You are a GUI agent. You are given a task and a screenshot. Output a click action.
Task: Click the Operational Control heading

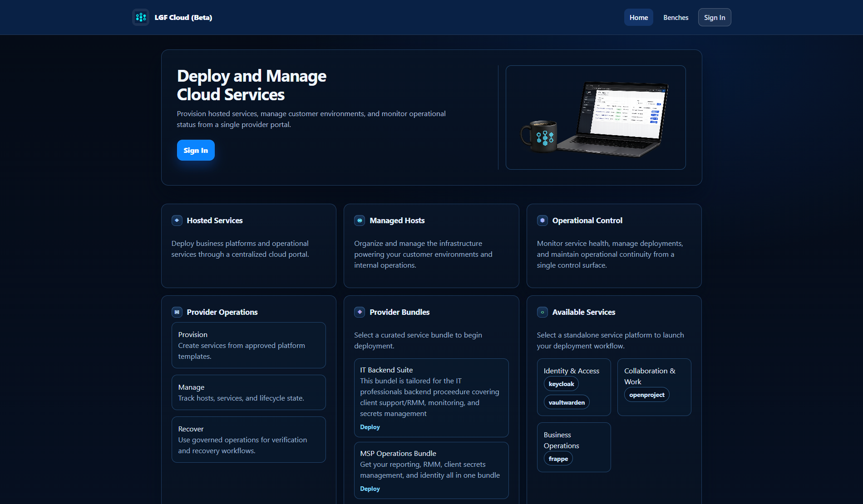[x=587, y=220]
